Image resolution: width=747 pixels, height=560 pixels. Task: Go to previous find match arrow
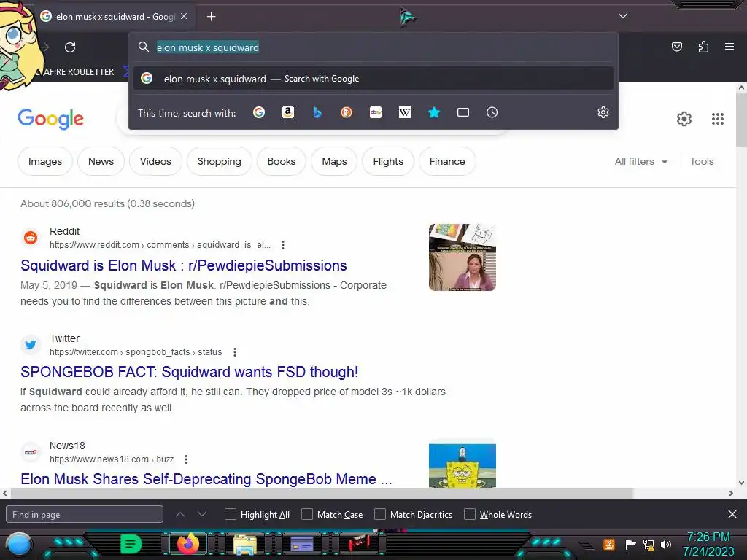coord(180,514)
